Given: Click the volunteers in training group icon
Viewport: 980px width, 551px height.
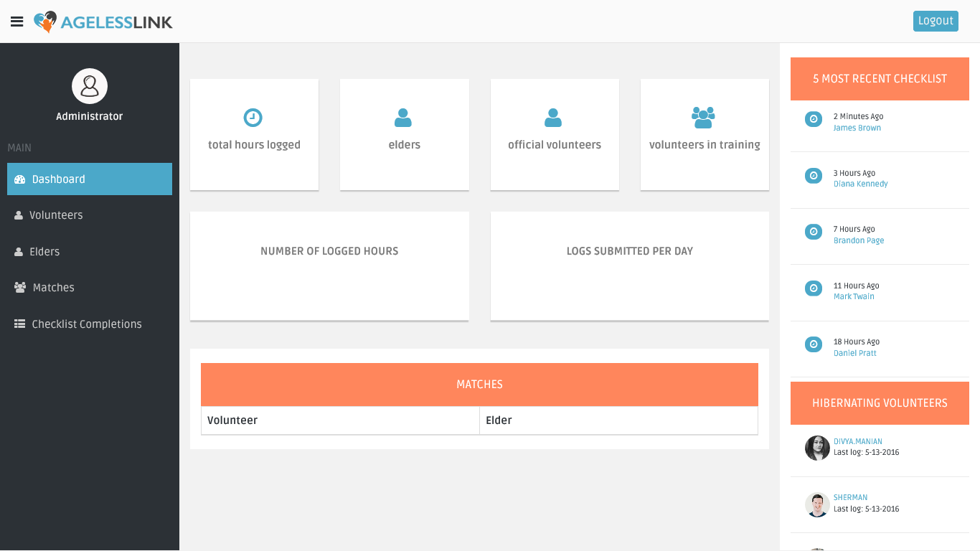Looking at the screenshot, I should 703,117.
